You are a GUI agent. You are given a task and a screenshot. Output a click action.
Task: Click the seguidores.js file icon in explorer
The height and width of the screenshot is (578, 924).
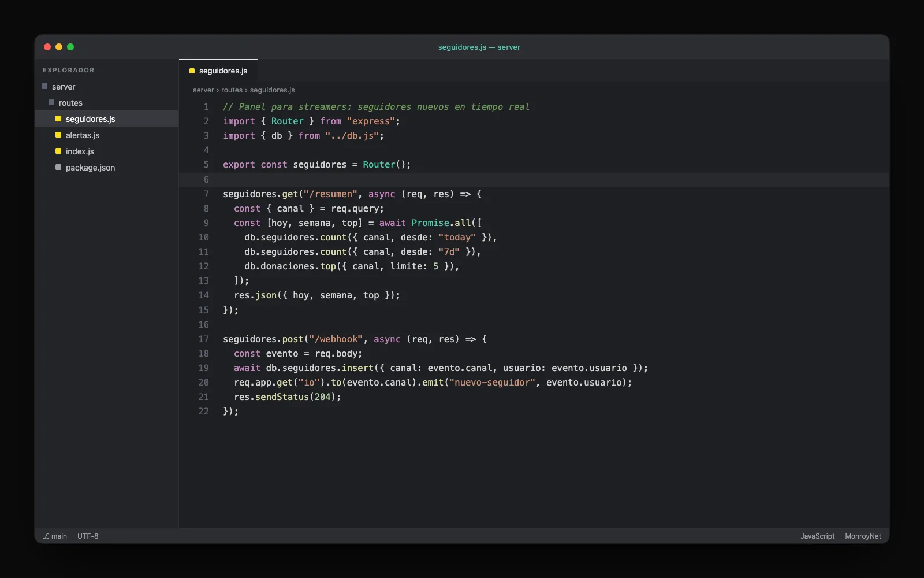click(x=58, y=119)
